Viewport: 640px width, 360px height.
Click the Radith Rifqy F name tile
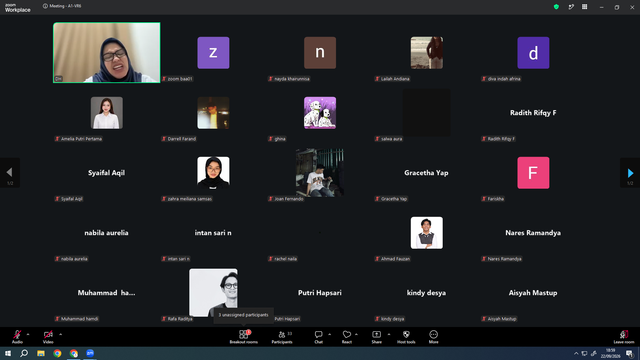(x=533, y=113)
